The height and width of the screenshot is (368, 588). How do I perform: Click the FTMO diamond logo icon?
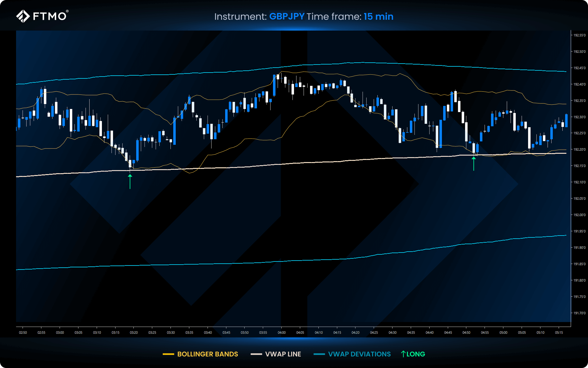click(23, 16)
